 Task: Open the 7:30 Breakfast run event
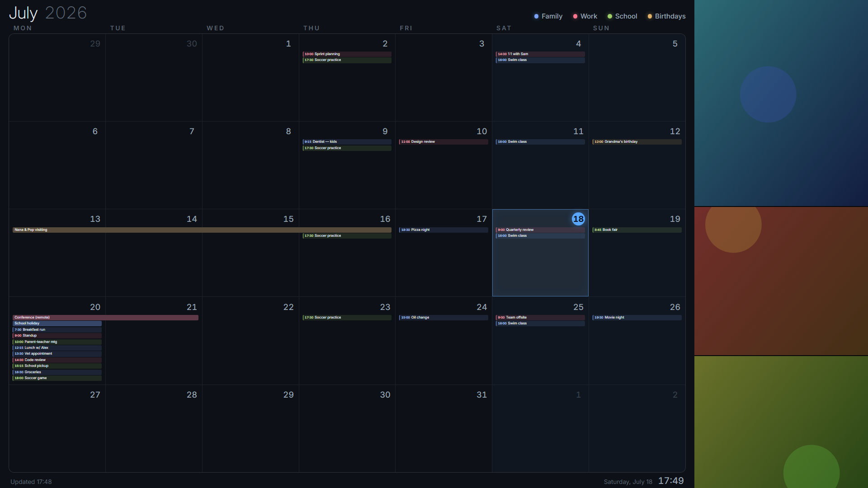coord(57,330)
